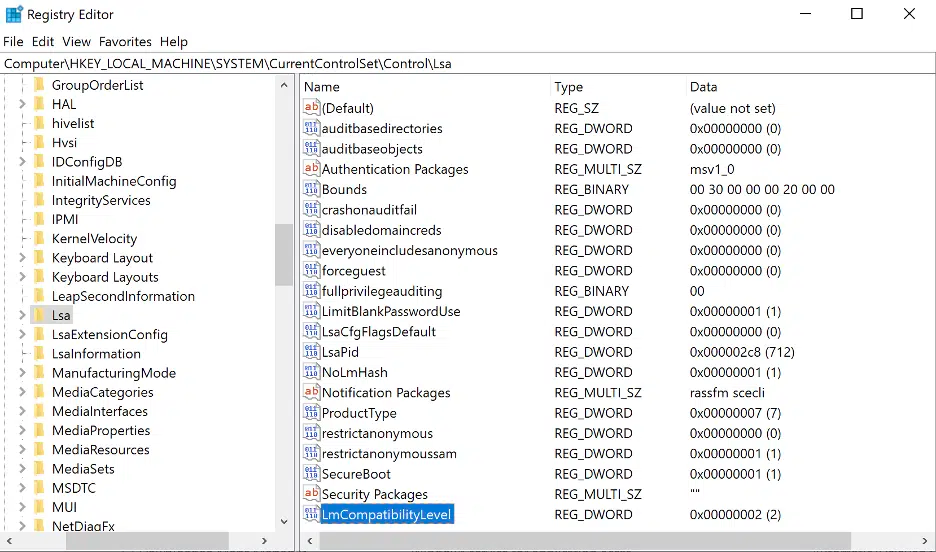Image resolution: width=936 pixels, height=552 pixels.
Task: Click the Bounds data '00 30 00 00 00 20 00 00'
Action: click(x=762, y=189)
